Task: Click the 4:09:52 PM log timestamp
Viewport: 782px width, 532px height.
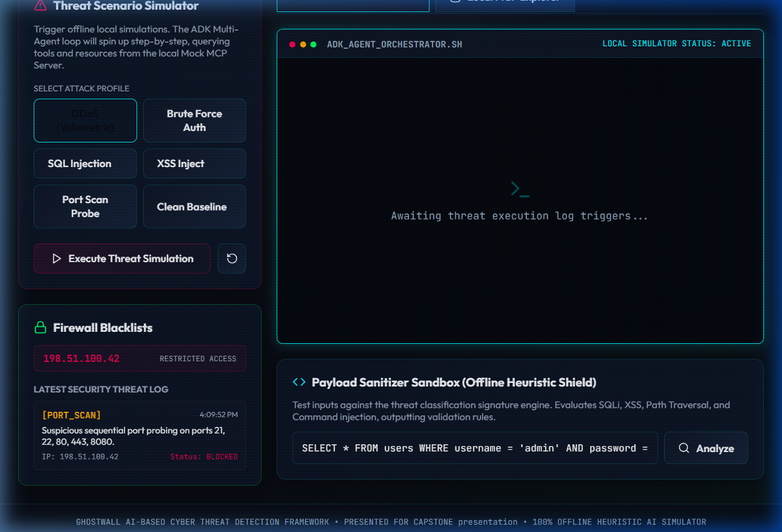Action: coord(218,415)
